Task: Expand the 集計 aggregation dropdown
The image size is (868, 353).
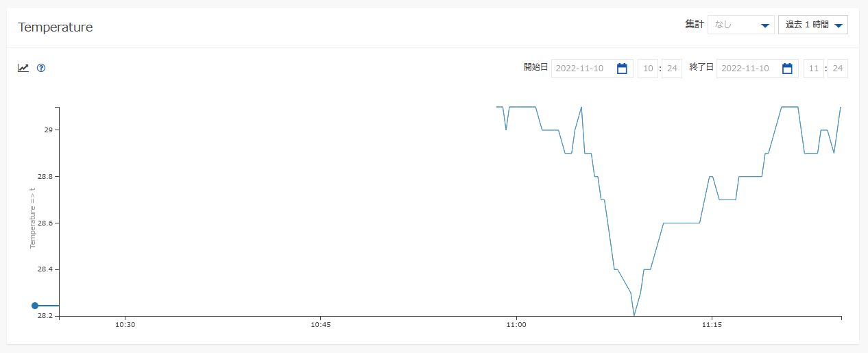Action: pos(740,25)
